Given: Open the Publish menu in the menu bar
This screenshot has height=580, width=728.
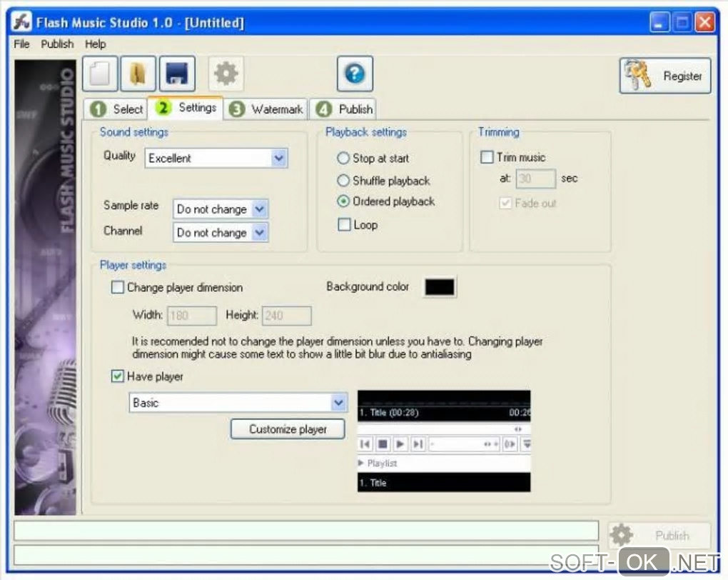Looking at the screenshot, I should pyautogui.click(x=57, y=44).
